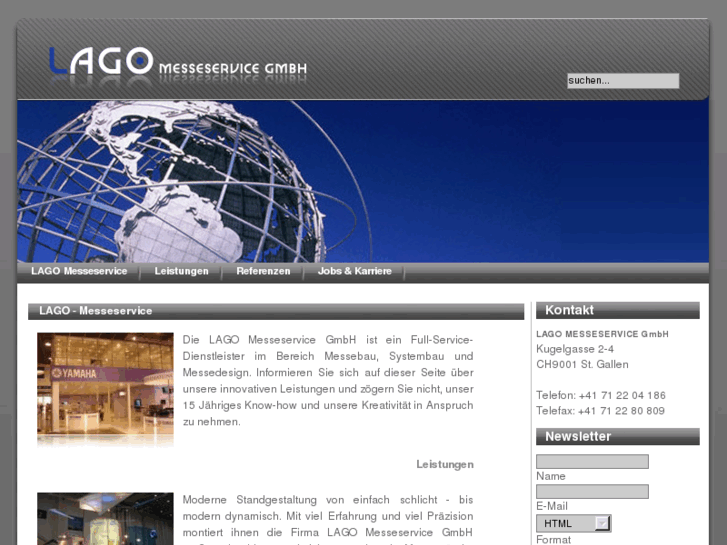Select the text 'CH9001 St. Gallen'
The image size is (727, 545).
pos(582,365)
